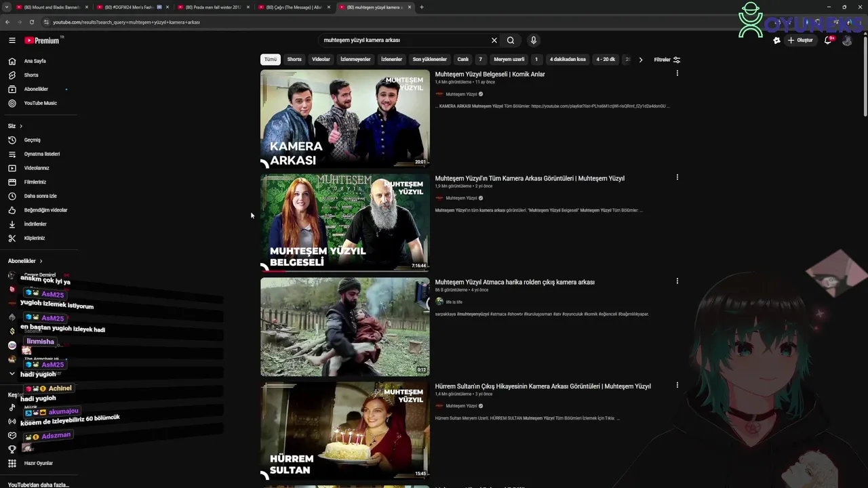Viewport: 868px width, 488px height.
Task: Go back with the browser back arrow
Action: [x=7, y=22]
